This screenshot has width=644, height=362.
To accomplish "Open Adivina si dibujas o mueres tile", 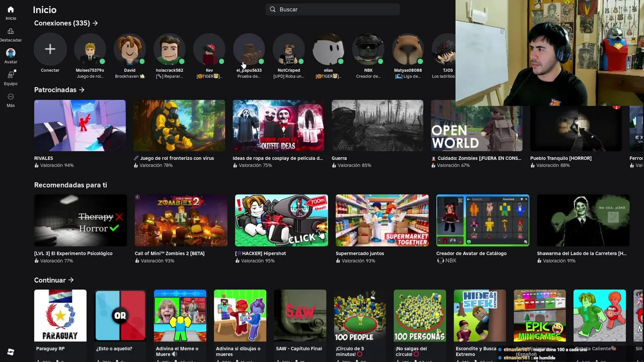I will (240, 316).
